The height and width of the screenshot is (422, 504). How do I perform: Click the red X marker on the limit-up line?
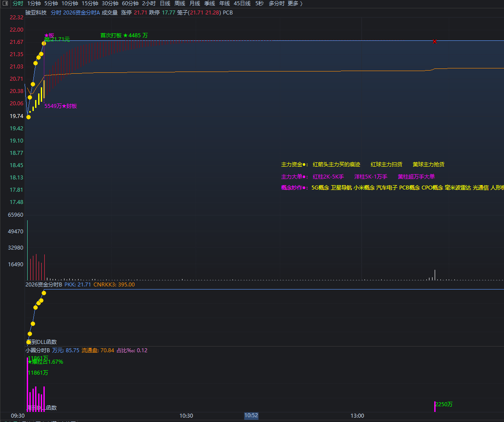pyautogui.click(x=435, y=42)
